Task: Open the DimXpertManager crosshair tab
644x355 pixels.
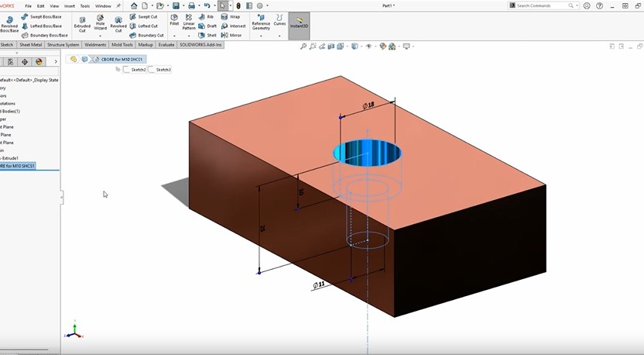Action: pos(25,62)
